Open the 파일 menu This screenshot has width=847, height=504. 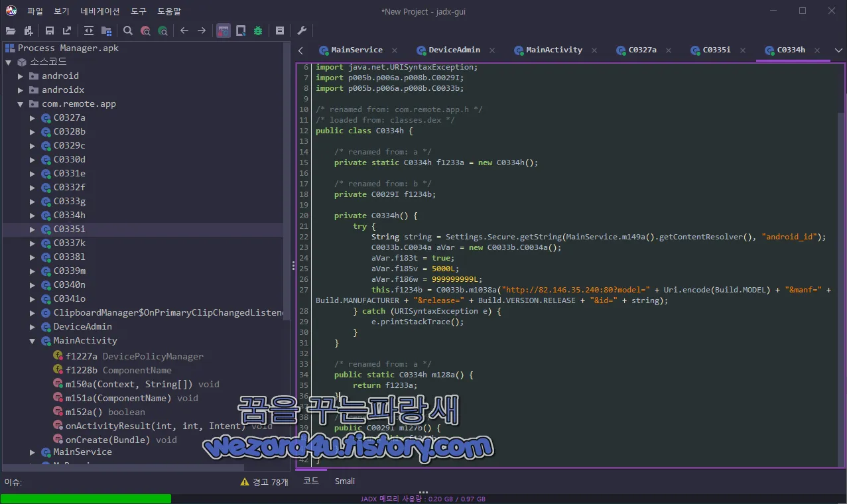coord(35,11)
